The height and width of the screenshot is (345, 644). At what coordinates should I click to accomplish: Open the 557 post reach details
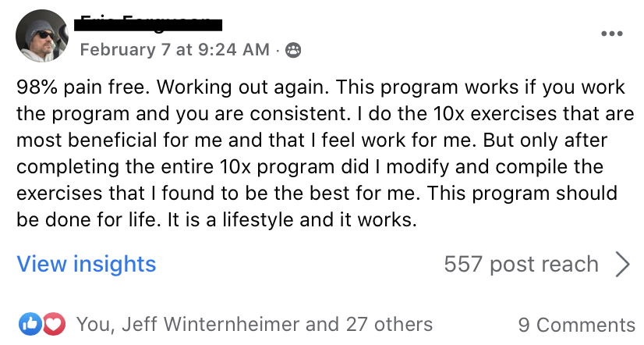click(521, 265)
